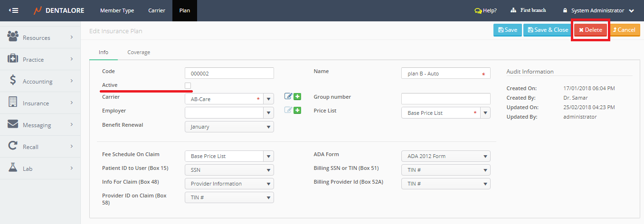
Task: Switch to the Coverage tab
Action: click(x=139, y=52)
